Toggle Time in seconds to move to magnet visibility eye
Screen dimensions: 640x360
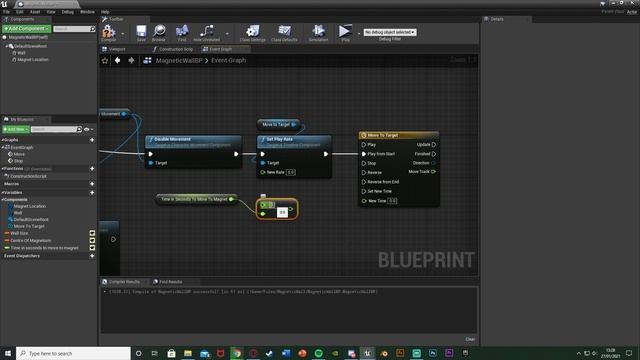(92, 248)
